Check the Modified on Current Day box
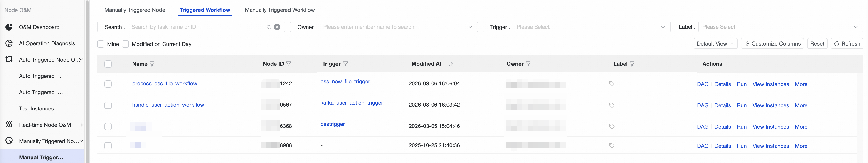The image size is (868, 163). (125, 44)
